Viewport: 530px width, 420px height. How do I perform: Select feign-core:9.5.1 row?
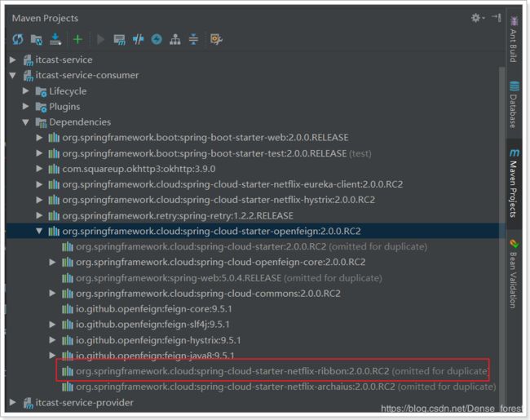point(252,309)
